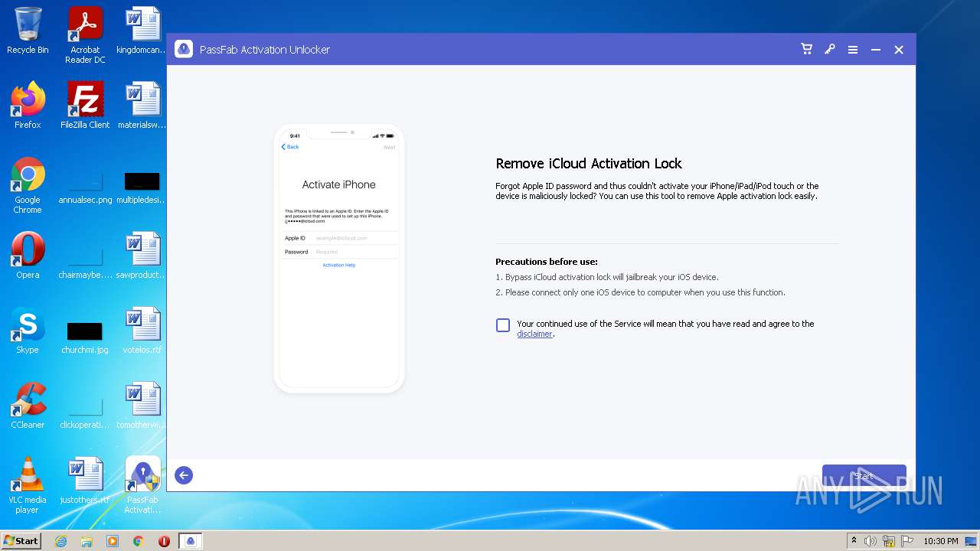Launch Google Chrome from desktop
Screen dimensions: 980x551
(28, 186)
